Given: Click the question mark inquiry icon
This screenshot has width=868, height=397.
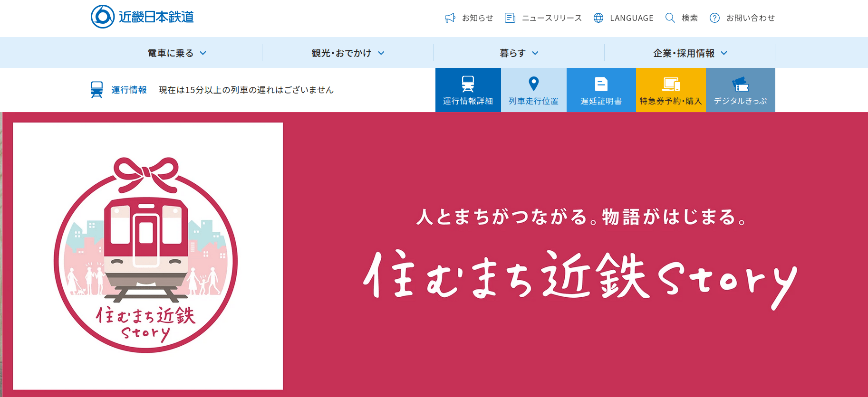Looking at the screenshot, I should click(x=714, y=18).
